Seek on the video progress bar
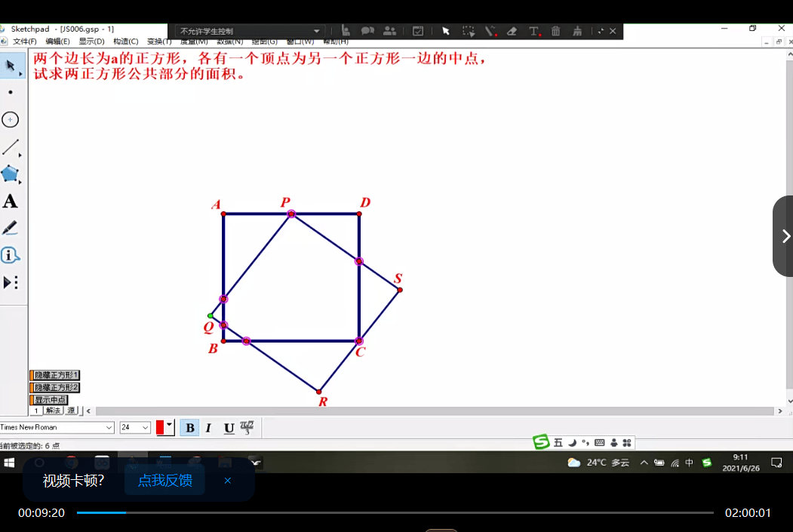 point(395,513)
